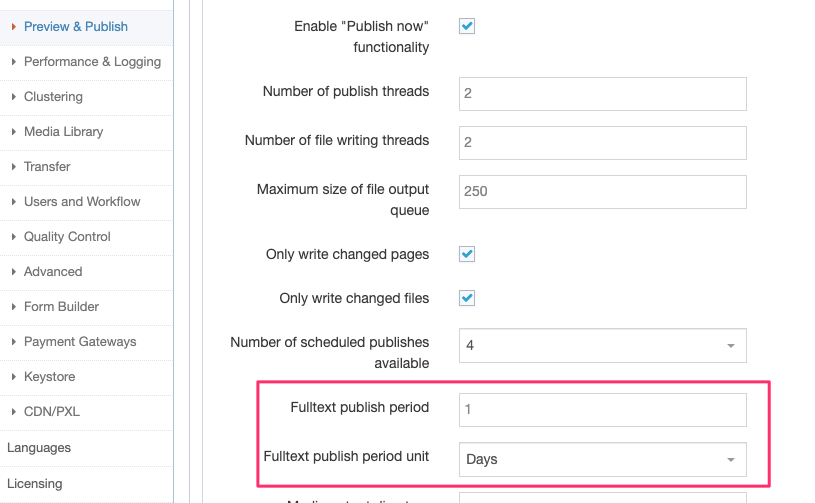Go to Advanced settings section
The image size is (815, 503).
(53, 272)
